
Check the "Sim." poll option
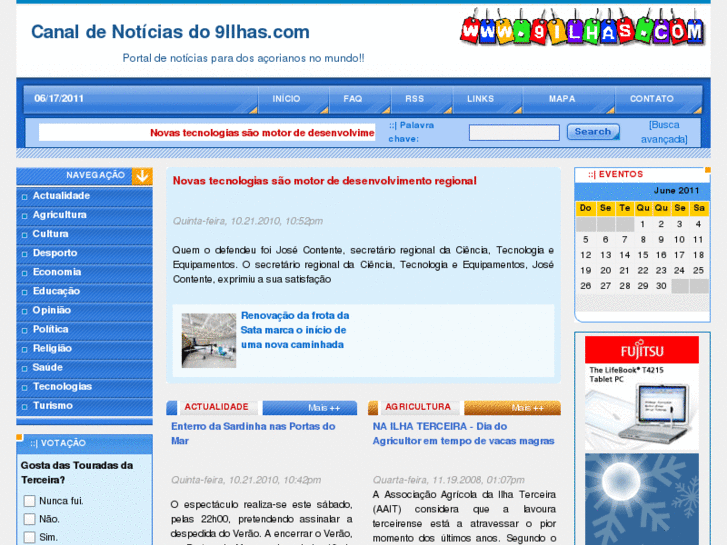30,537
